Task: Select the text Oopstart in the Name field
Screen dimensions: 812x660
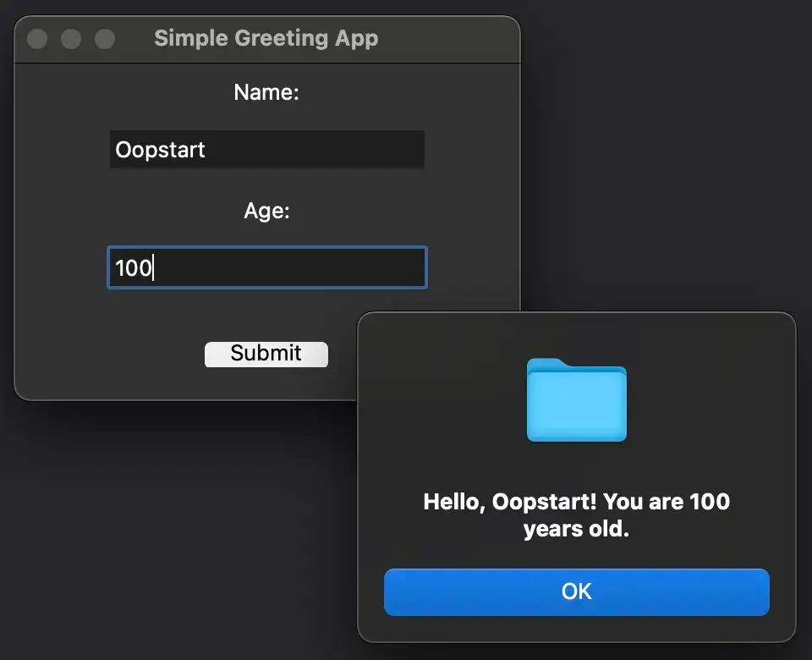Action: [x=160, y=150]
